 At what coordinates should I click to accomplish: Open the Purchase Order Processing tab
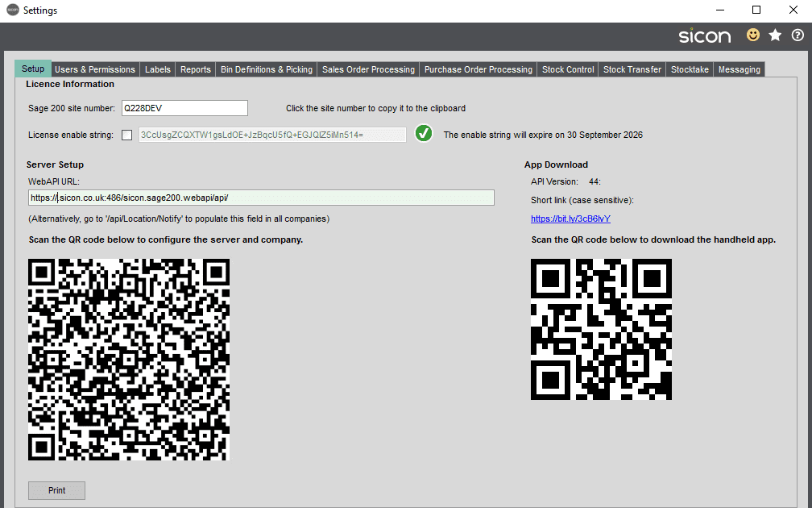(x=478, y=69)
